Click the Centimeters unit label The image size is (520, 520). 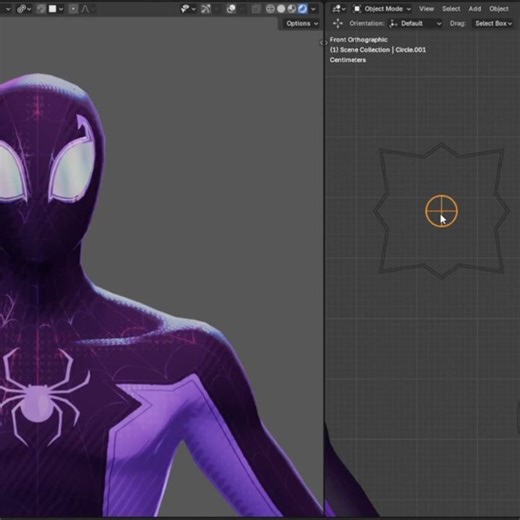click(348, 60)
